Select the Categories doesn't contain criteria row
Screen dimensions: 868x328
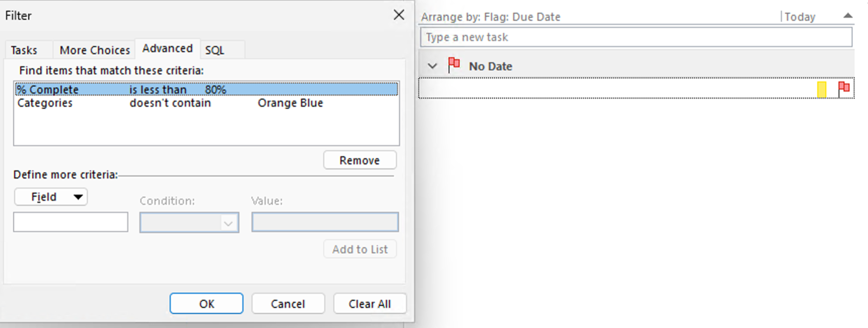coord(152,103)
